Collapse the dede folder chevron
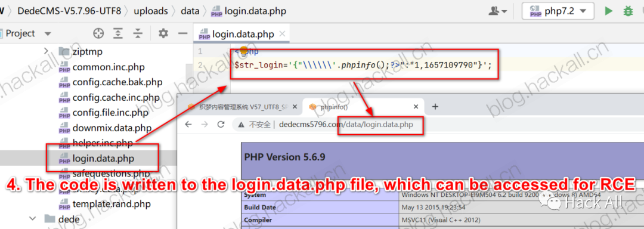This screenshot has width=644, height=229. [x=32, y=219]
